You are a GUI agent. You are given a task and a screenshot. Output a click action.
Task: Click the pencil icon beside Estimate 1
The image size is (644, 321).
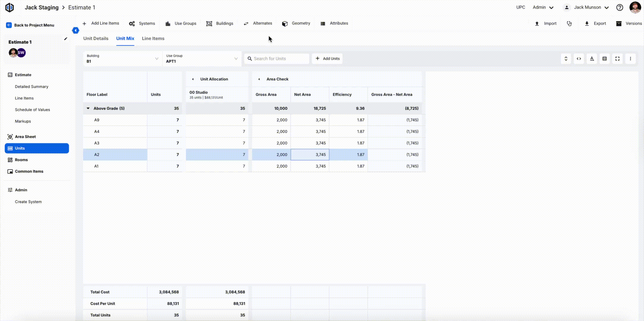[66, 39]
